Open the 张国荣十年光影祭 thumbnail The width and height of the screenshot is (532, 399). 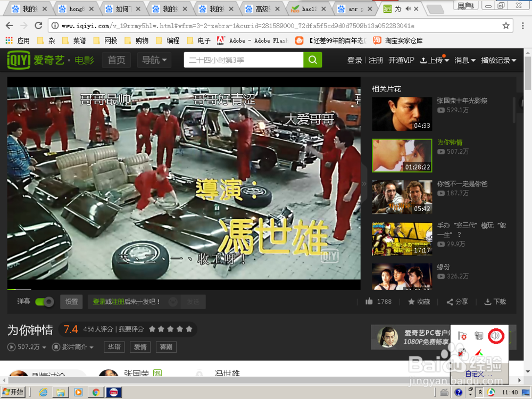coord(402,114)
